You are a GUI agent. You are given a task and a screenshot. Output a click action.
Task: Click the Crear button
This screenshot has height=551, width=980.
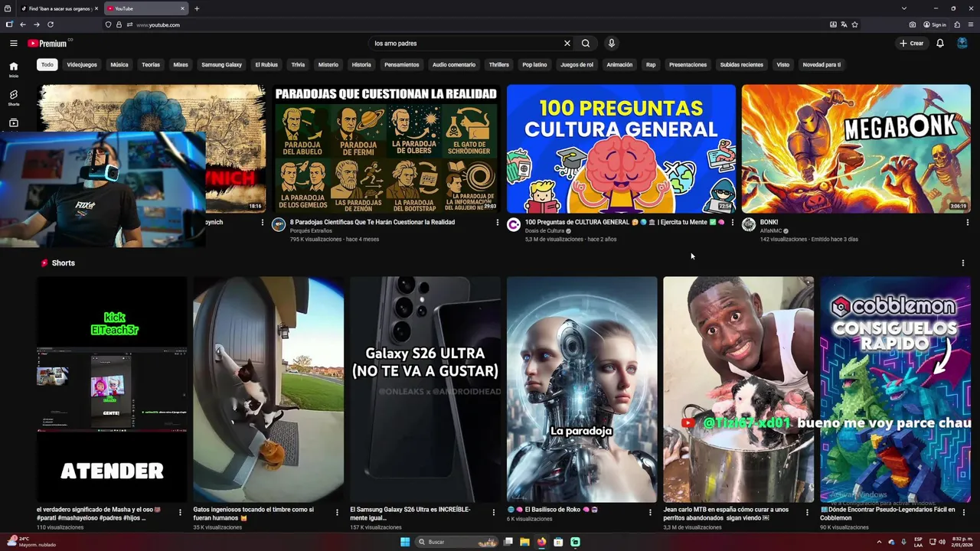pyautogui.click(x=912, y=44)
